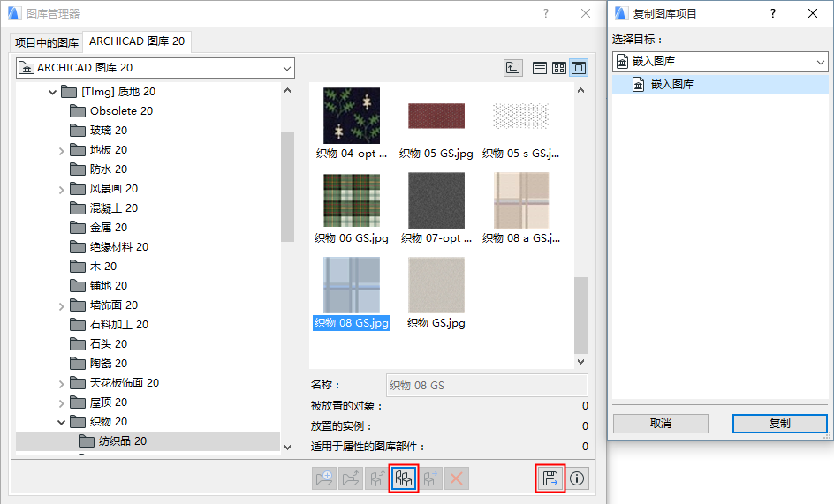834x504 pixels.
Task: Click the thumbnail pane scroll-up arrow
Action: 580,90
